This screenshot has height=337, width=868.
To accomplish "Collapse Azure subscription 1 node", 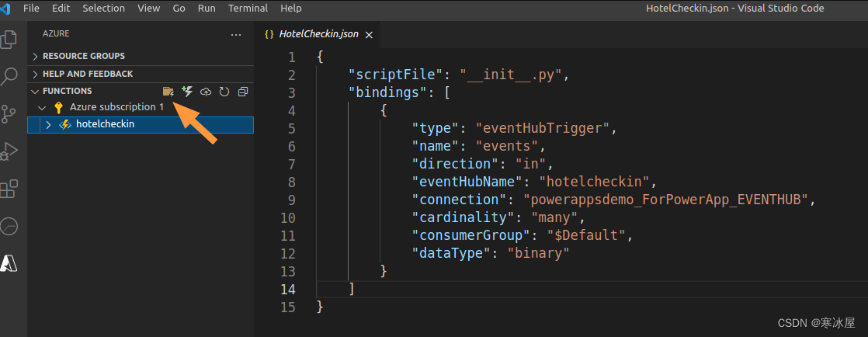I will (x=42, y=107).
